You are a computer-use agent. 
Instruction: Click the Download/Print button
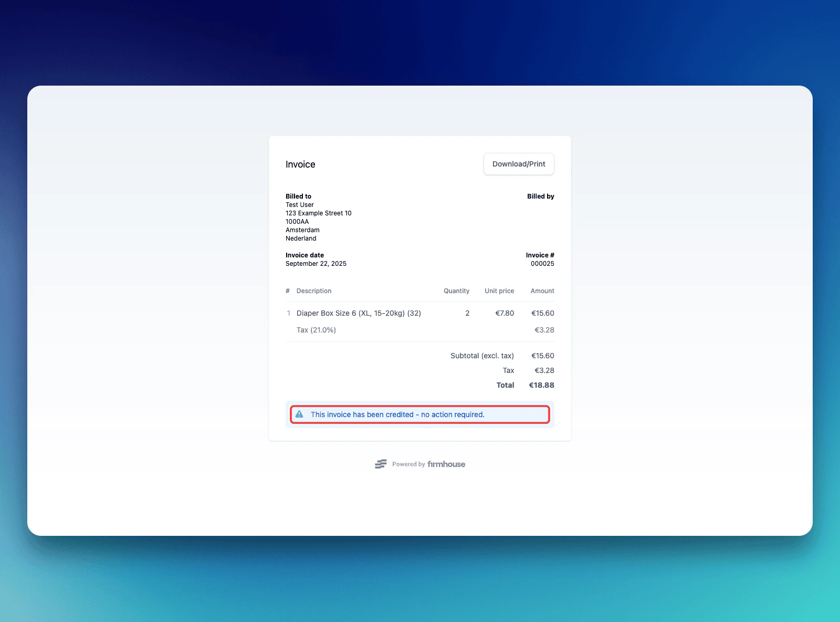(x=518, y=164)
